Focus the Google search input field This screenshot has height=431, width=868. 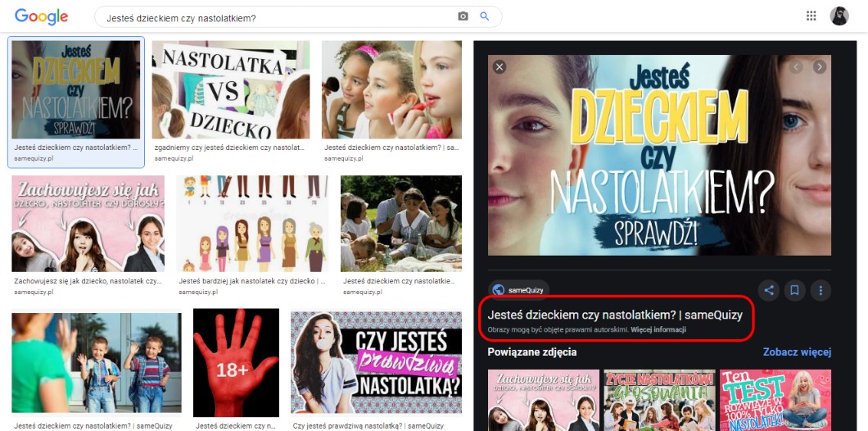tap(278, 16)
